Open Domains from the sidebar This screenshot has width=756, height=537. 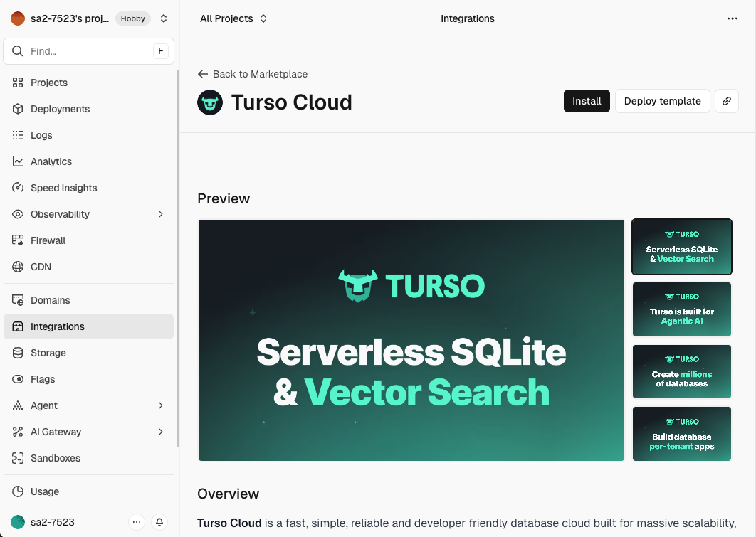pyautogui.click(x=50, y=300)
